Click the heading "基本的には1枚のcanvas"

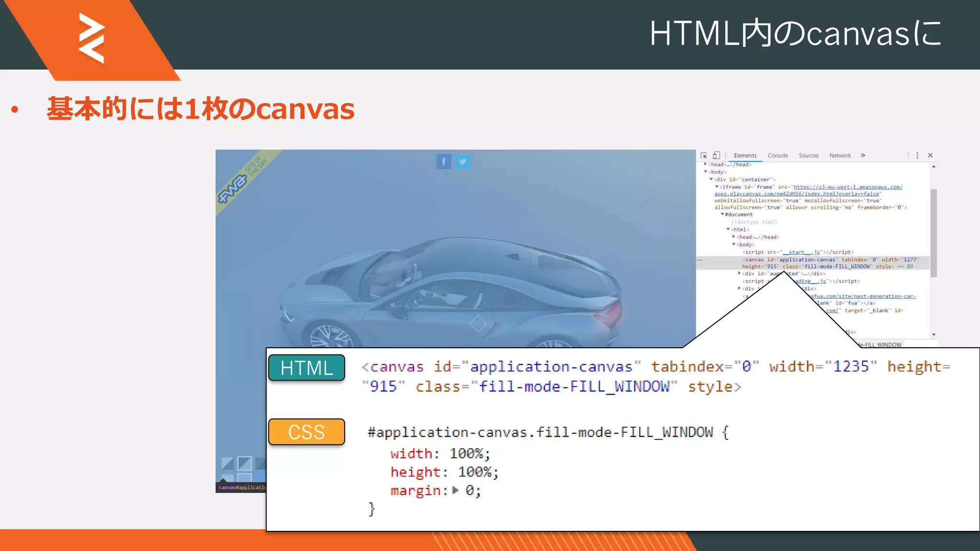click(x=200, y=109)
